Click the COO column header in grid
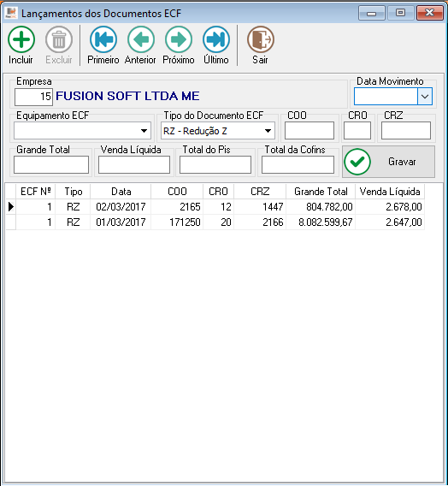This screenshot has width=448, height=486. coord(177,192)
